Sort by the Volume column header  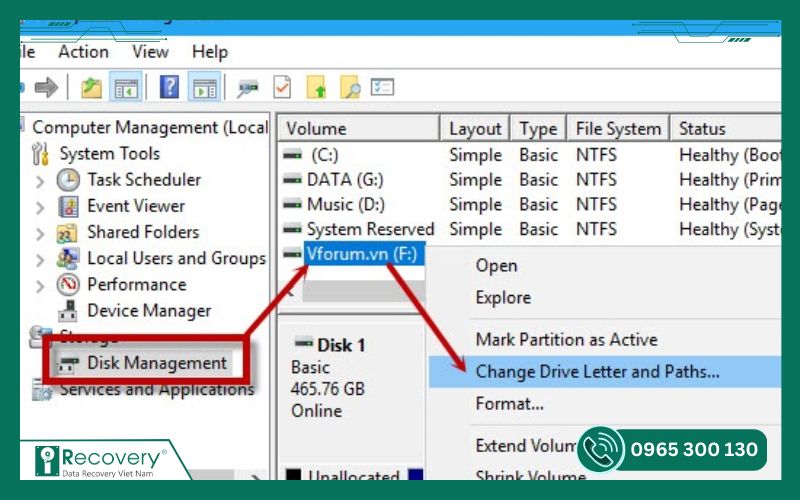(358, 128)
